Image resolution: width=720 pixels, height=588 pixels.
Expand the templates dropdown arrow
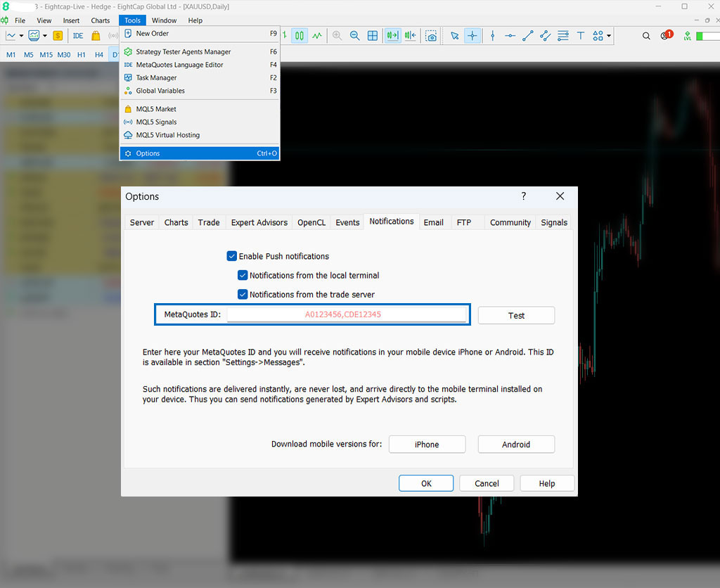coord(45,36)
